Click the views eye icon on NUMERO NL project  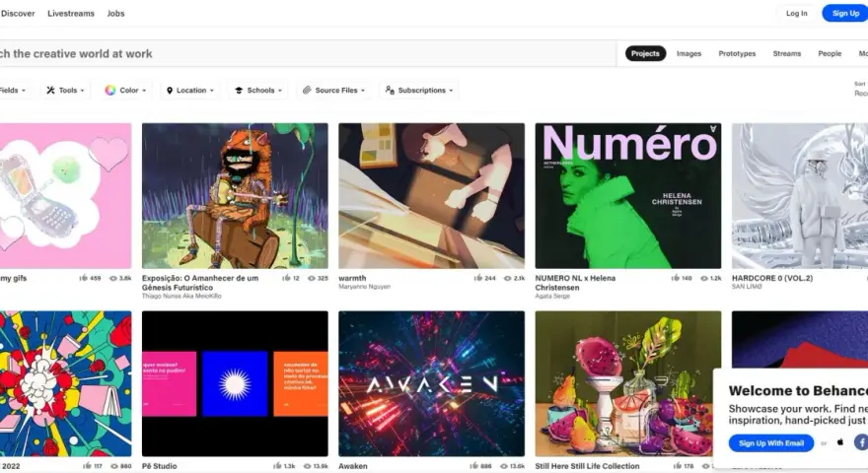coord(704,278)
